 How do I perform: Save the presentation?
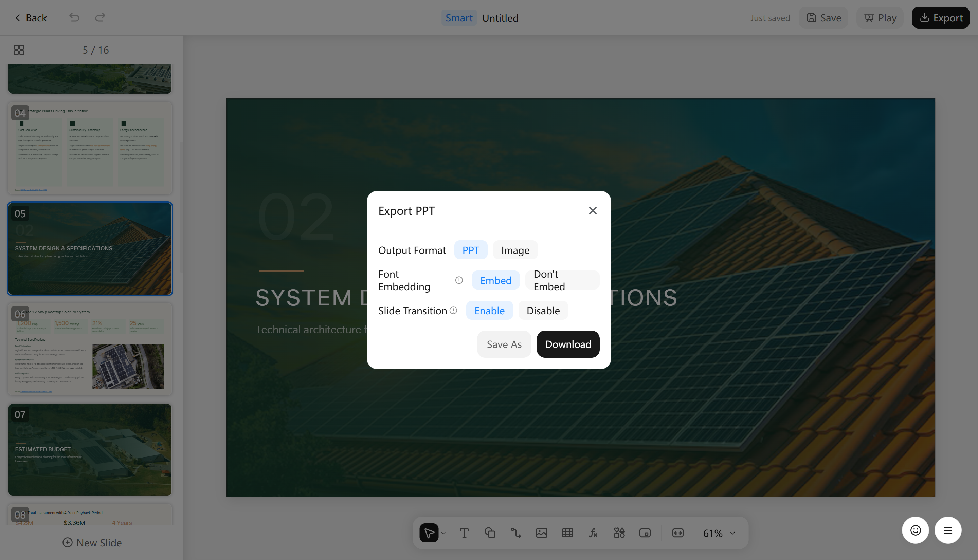[x=823, y=18]
